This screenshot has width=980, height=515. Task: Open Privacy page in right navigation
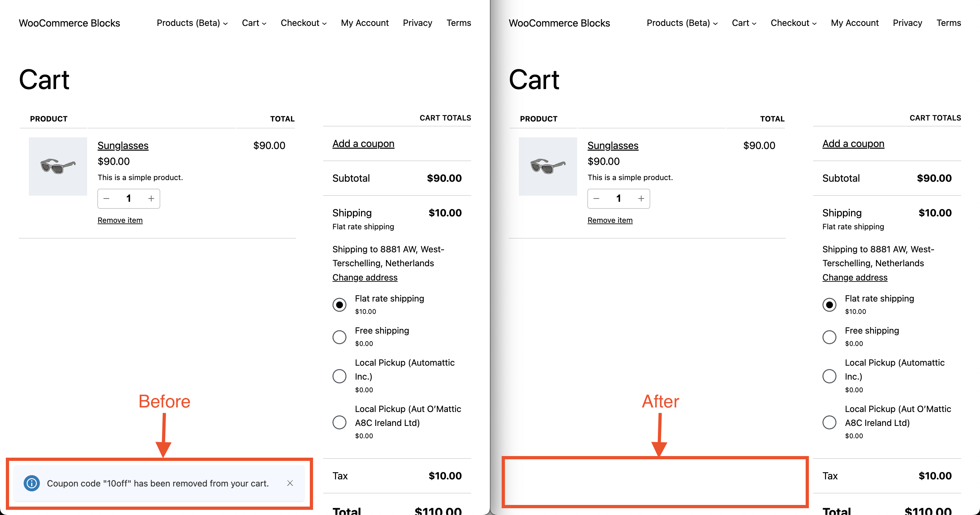coord(907,23)
